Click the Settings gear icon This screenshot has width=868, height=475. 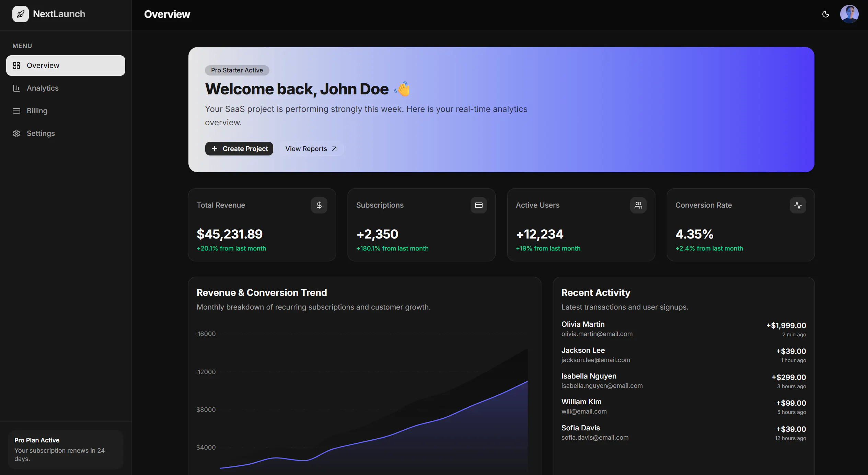(x=16, y=134)
